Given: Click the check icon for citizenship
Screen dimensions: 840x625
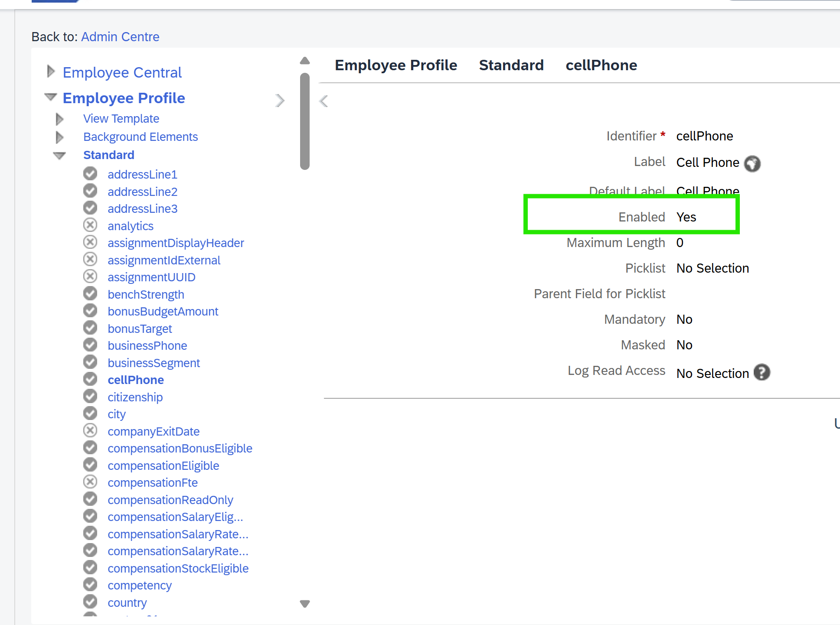Looking at the screenshot, I should [90, 396].
